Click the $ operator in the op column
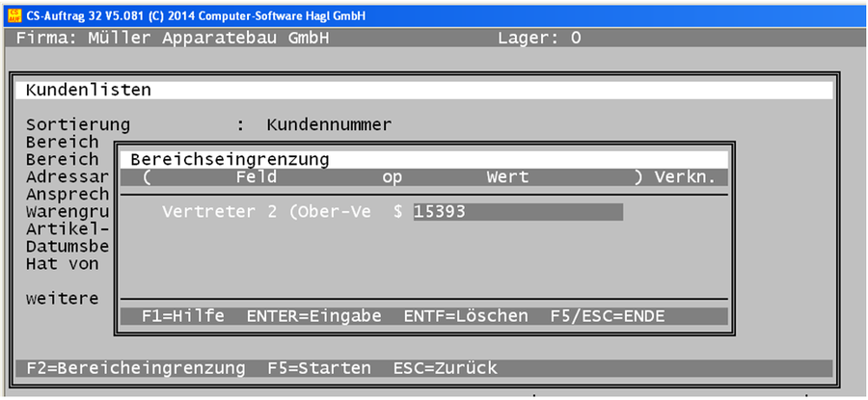868x400 pixels. click(x=397, y=211)
